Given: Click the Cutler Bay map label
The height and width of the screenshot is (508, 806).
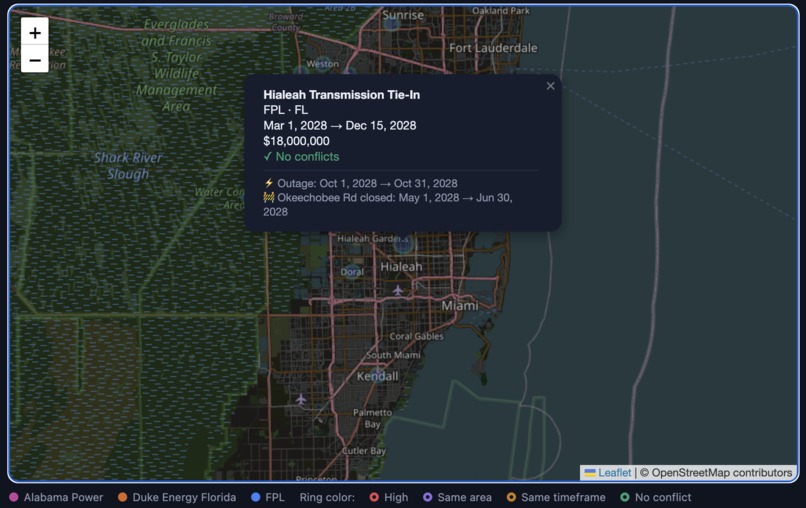Looking at the screenshot, I should [x=364, y=451].
